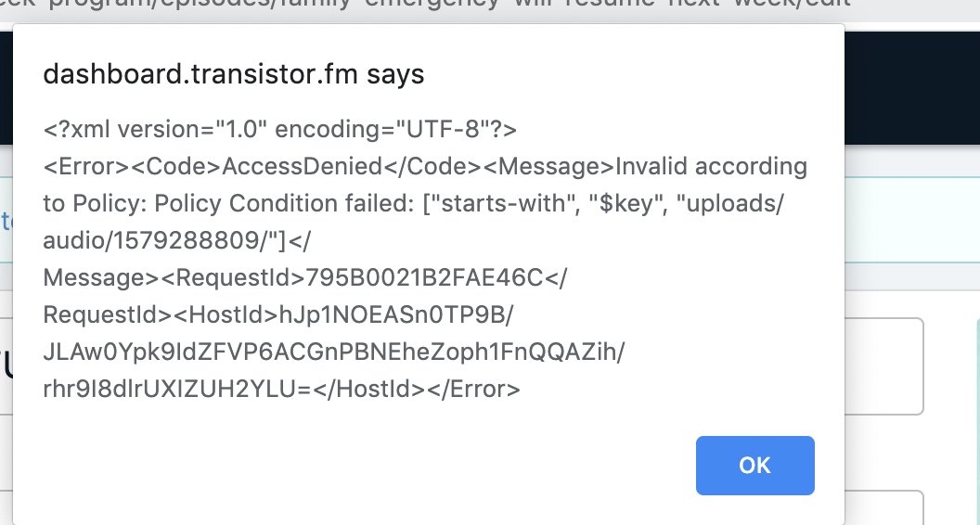
Task: Click the "dashboard.transistor.fm says" dialog title
Action: [x=233, y=75]
